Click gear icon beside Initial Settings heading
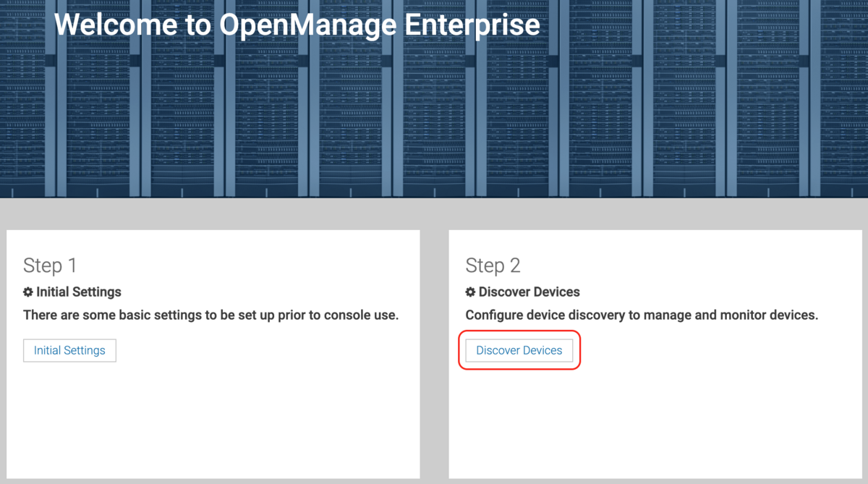Screen dimensions: 868x484 pyautogui.click(x=28, y=292)
